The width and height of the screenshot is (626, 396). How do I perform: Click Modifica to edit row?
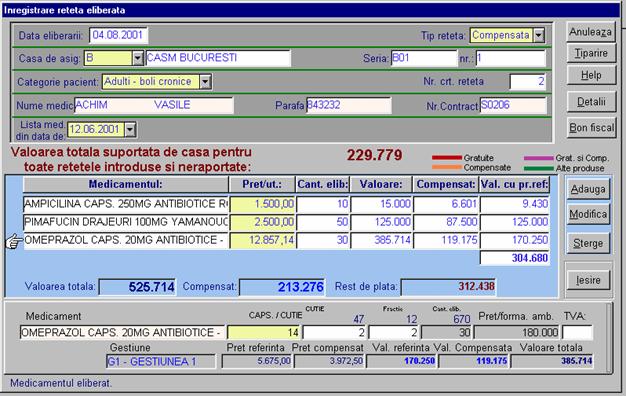pos(588,214)
